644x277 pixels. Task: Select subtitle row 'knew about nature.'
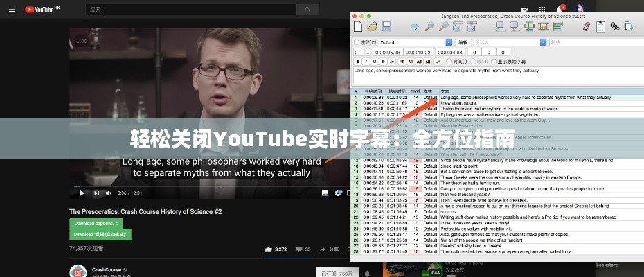(x=497, y=103)
